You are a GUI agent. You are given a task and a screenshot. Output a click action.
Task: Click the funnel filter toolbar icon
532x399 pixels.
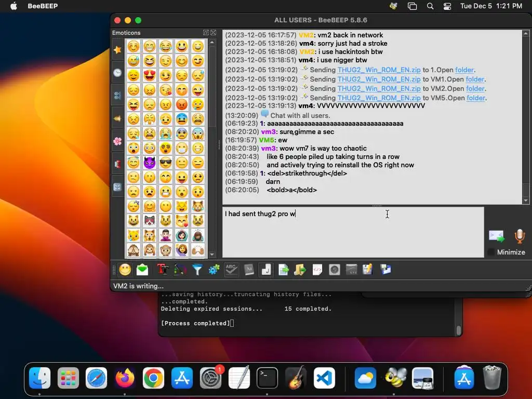[x=197, y=270]
